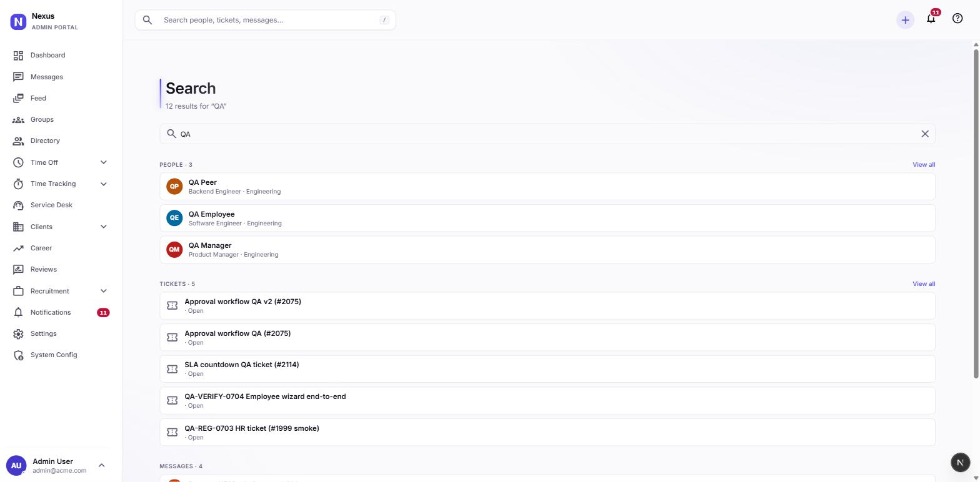The width and height of the screenshot is (980, 482).
Task: Open ticket SLA countdown QA ticket (#2114)
Action: point(547,369)
